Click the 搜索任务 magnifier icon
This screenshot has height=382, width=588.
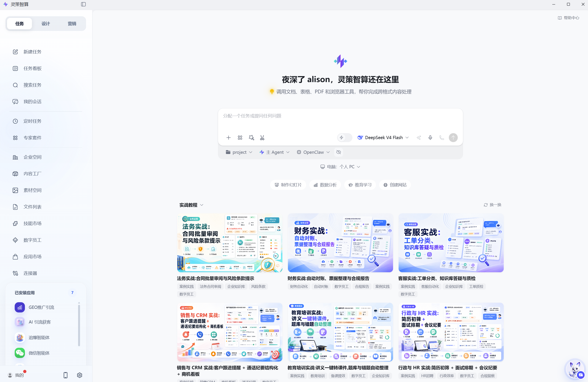[x=15, y=85]
